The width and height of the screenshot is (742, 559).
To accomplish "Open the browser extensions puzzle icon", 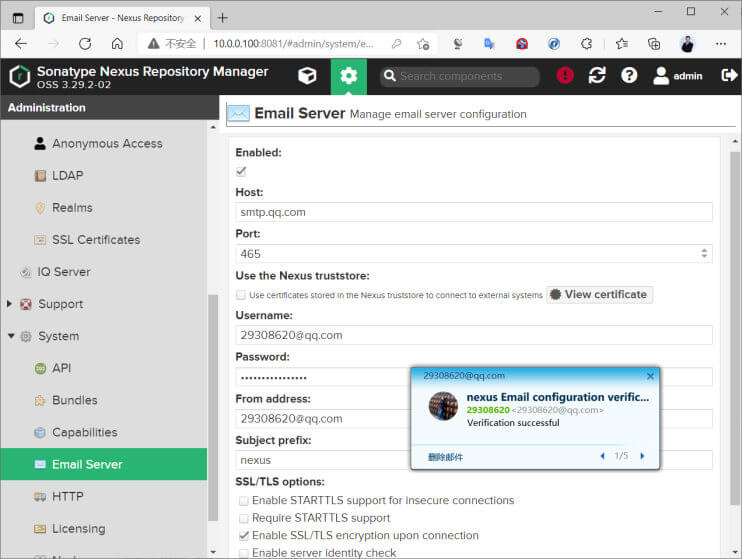I will click(x=586, y=44).
